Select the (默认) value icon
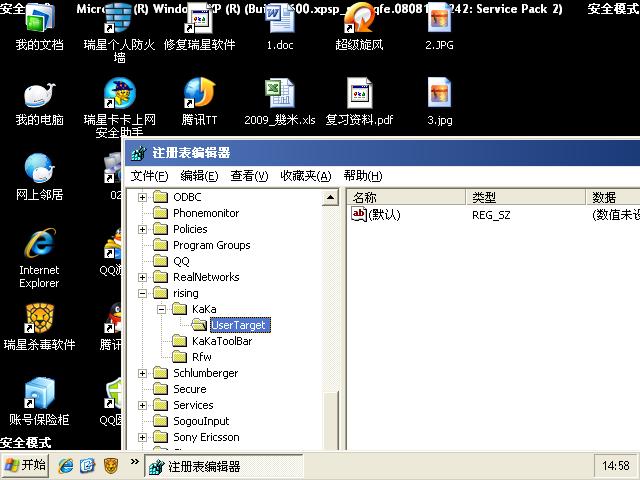This screenshot has width=640, height=480. click(x=359, y=214)
